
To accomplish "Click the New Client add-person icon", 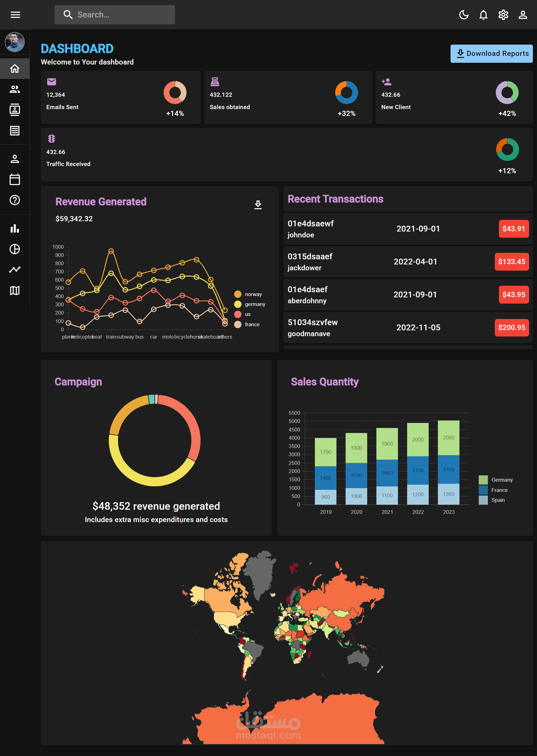I will coord(386,82).
